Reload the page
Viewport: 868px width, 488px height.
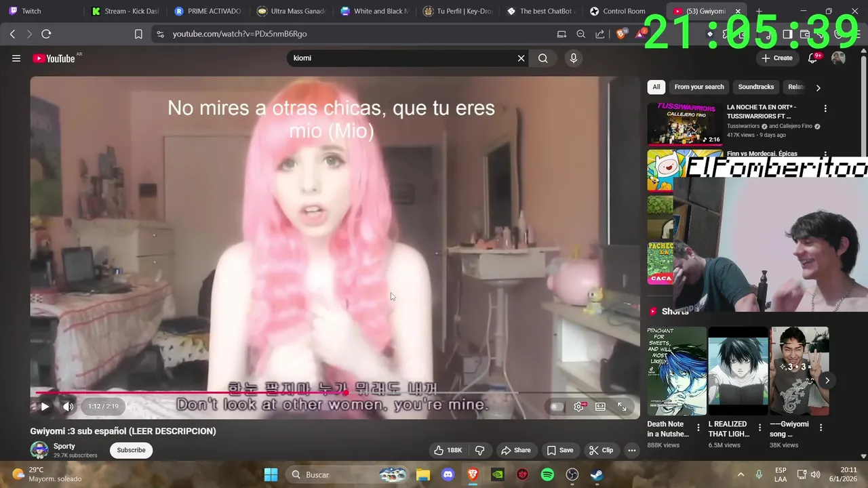[x=46, y=34]
